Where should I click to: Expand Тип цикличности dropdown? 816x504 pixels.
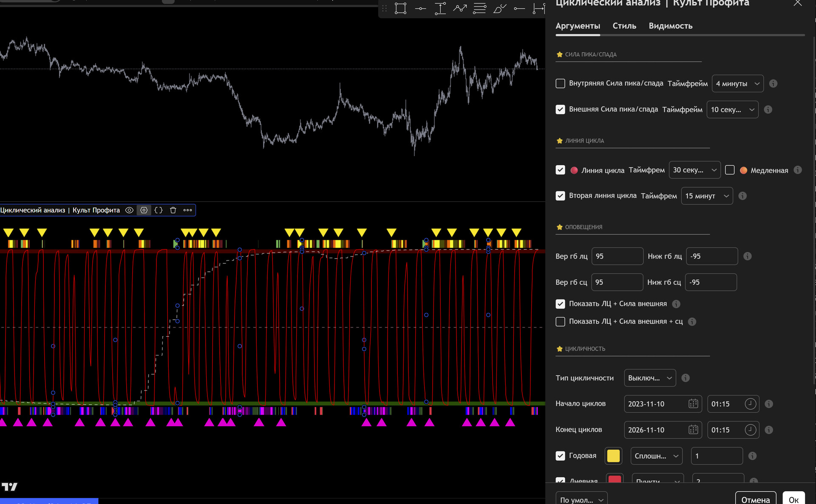tap(649, 378)
